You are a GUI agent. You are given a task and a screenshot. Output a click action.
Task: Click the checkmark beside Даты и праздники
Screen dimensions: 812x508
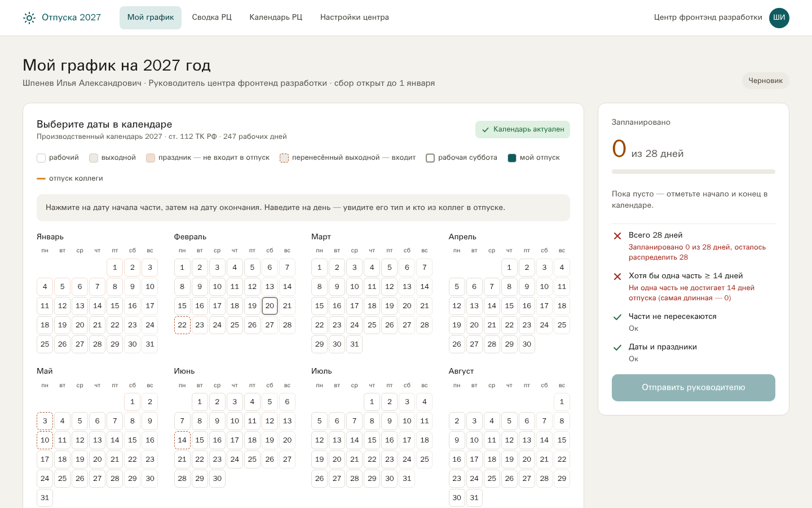617,348
